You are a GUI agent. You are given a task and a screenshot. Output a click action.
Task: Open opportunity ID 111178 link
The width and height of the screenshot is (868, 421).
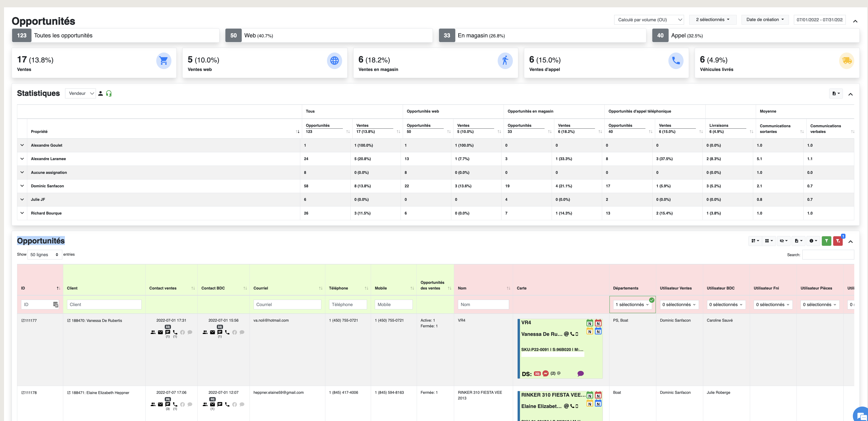[x=29, y=393]
